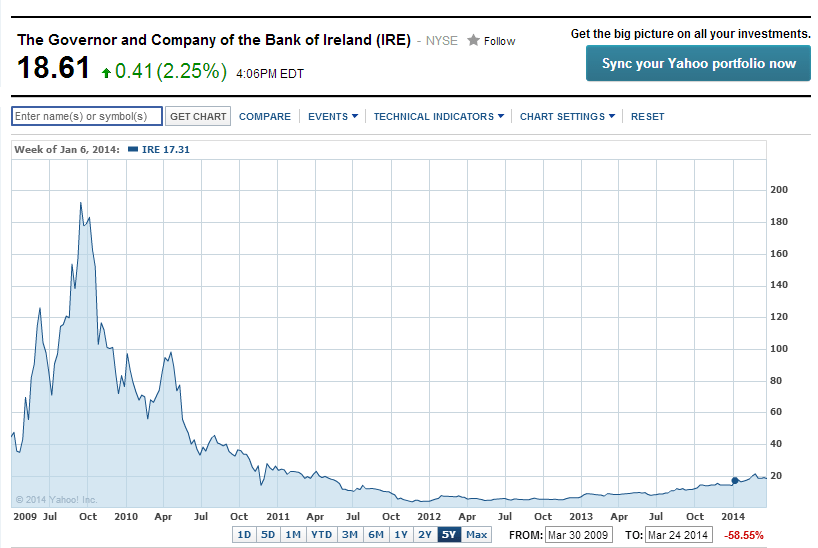Select the 3M time range
This screenshot has height=548, width=818.
[x=350, y=534]
